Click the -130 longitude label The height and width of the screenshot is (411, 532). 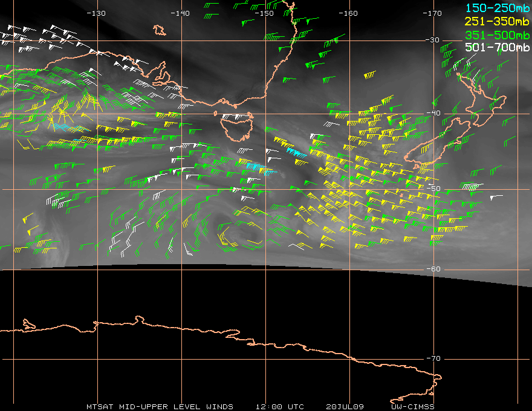(x=96, y=13)
